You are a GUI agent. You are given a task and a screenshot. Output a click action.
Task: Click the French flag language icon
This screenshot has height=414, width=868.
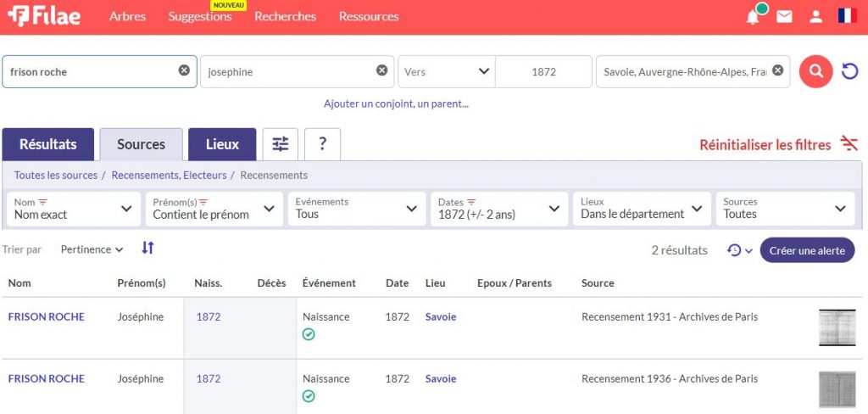point(847,16)
